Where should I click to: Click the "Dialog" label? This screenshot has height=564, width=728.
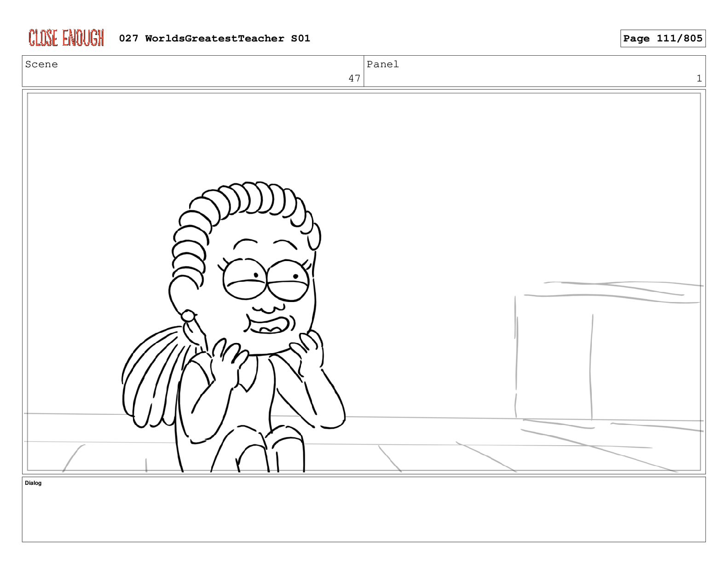tap(33, 483)
